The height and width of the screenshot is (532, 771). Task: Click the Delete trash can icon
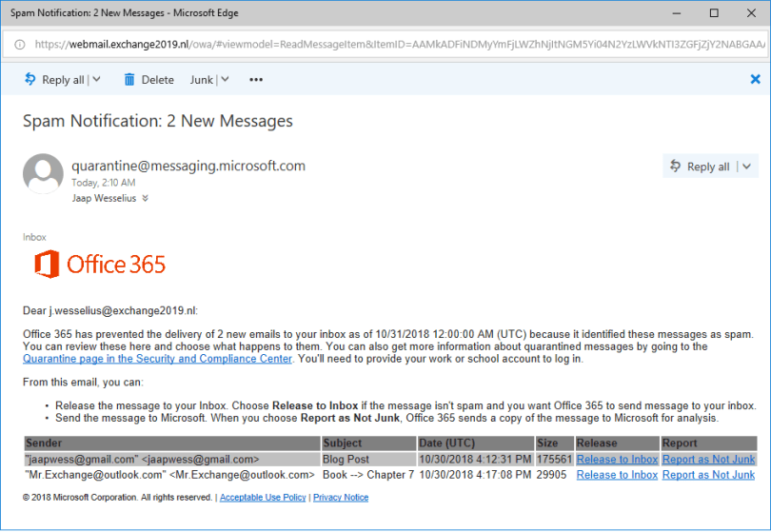coord(129,80)
